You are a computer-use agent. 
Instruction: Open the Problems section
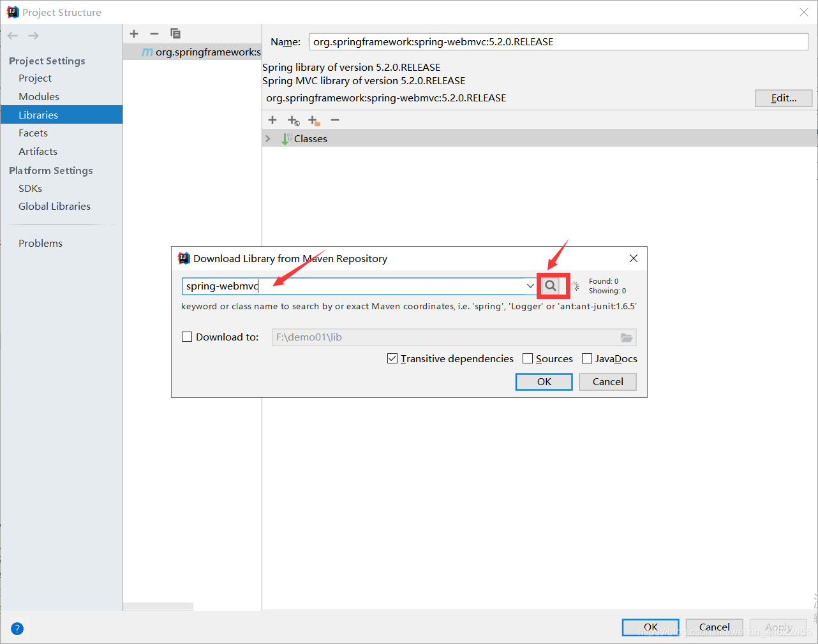tap(40, 243)
